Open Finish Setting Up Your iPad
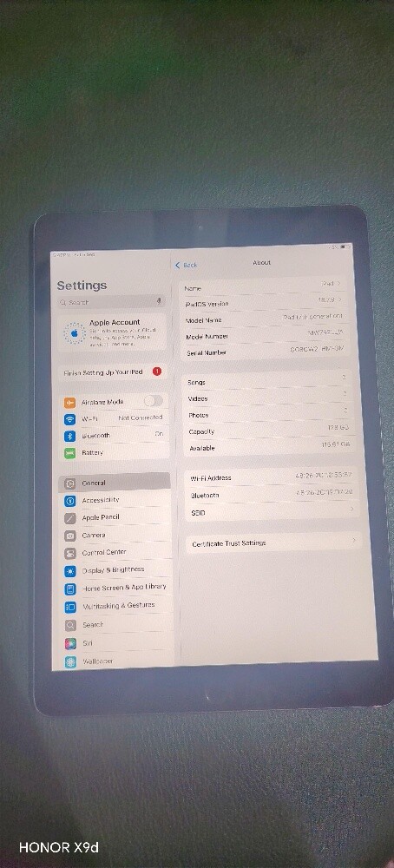394x868 pixels. (x=113, y=372)
